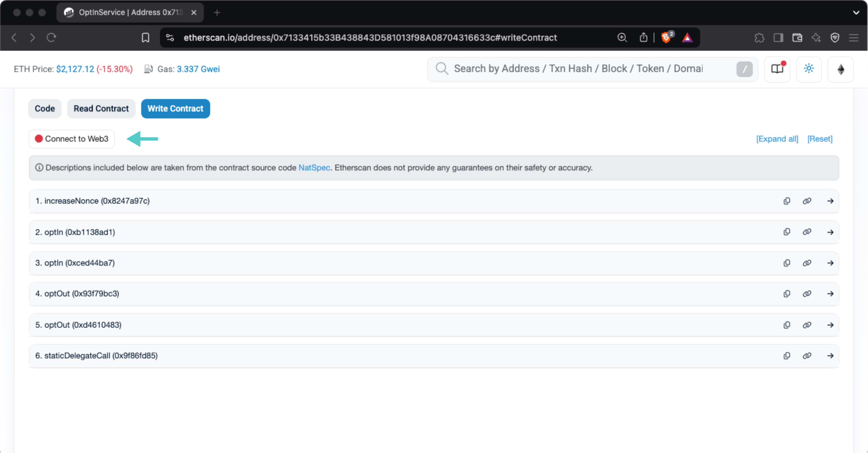
Task: Reload the page with refresh icon
Action: (51, 37)
